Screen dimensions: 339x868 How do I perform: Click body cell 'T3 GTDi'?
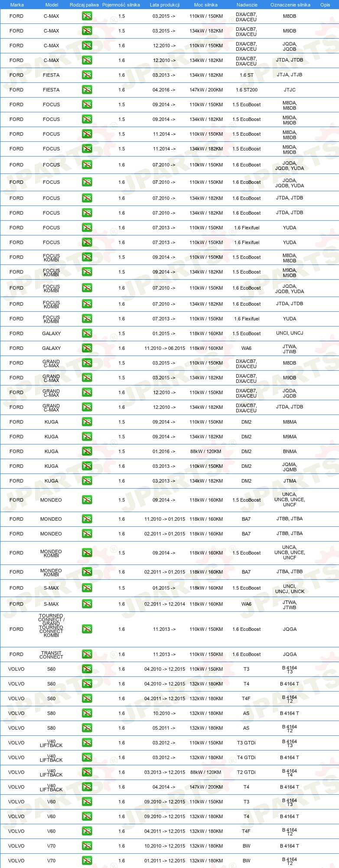click(x=246, y=743)
